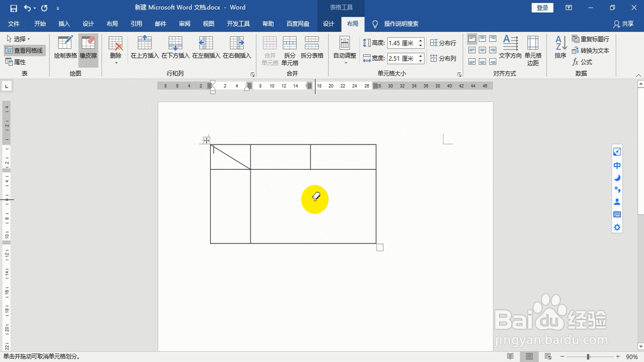The height and width of the screenshot is (362, 644).
Task: Click the table move handle
Action: point(206,140)
